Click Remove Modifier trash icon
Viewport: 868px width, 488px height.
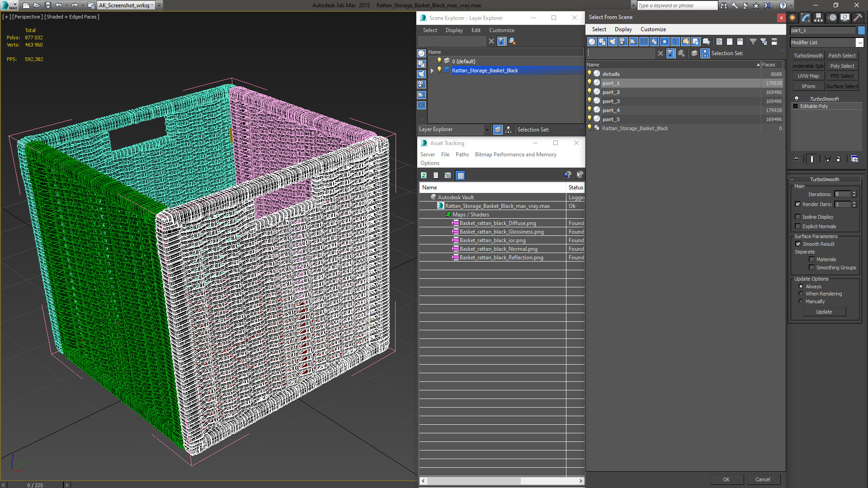838,159
